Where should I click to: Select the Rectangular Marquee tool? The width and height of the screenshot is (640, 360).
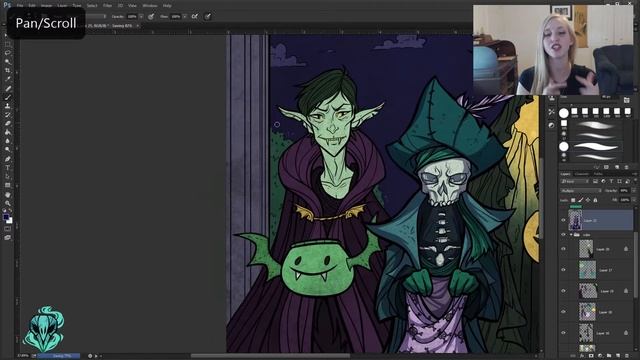pyautogui.click(x=7, y=44)
